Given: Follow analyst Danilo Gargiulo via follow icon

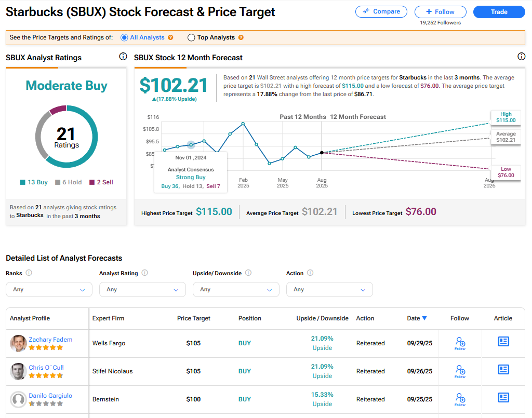Looking at the screenshot, I should coord(460,399).
